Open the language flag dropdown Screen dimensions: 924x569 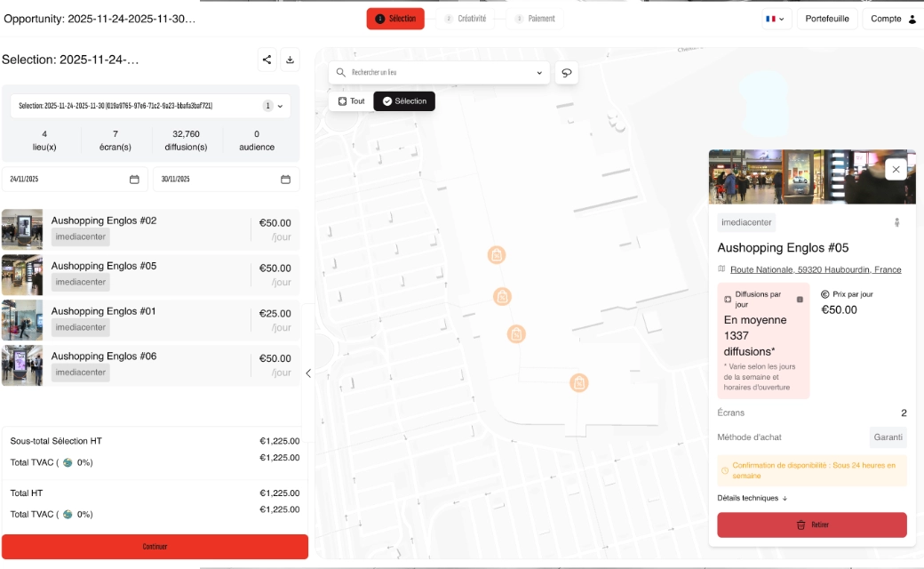[x=775, y=19]
